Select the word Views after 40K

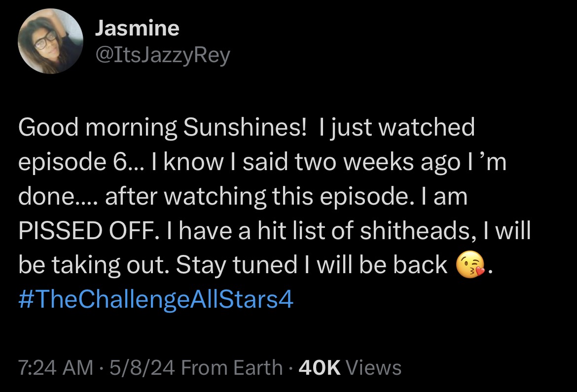374,367
